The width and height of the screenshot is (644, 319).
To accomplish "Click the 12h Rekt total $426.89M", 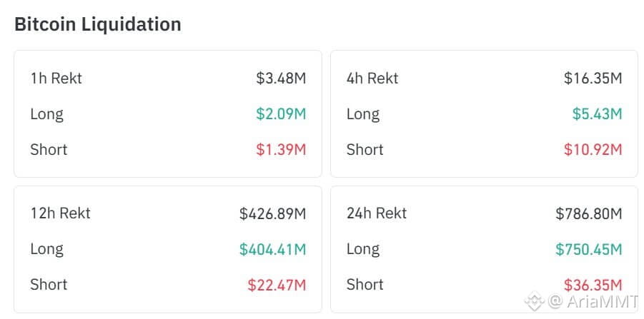I will 272,213.
